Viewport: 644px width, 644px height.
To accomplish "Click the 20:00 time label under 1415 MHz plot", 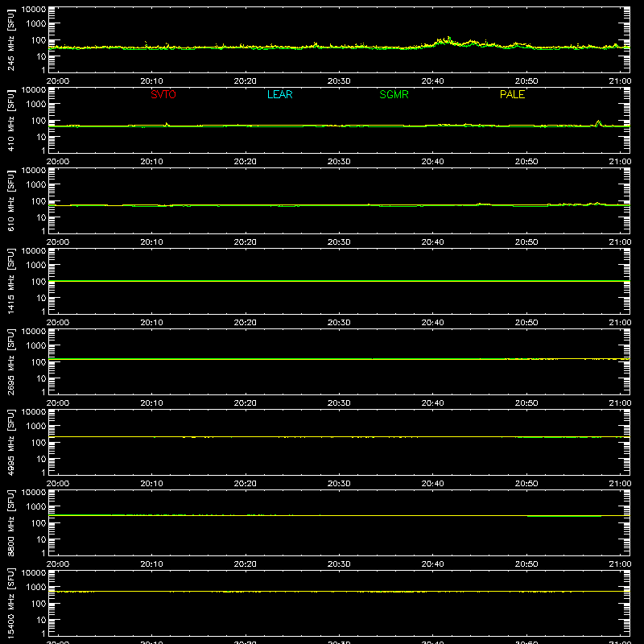I will point(58,323).
